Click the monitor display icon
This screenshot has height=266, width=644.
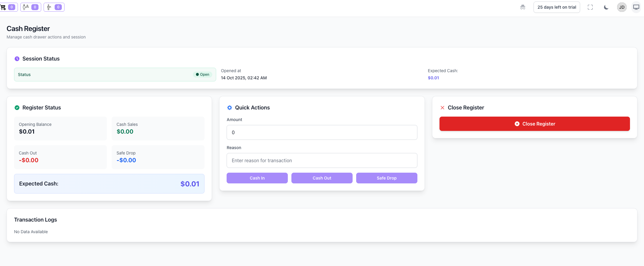[x=636, y=7]
